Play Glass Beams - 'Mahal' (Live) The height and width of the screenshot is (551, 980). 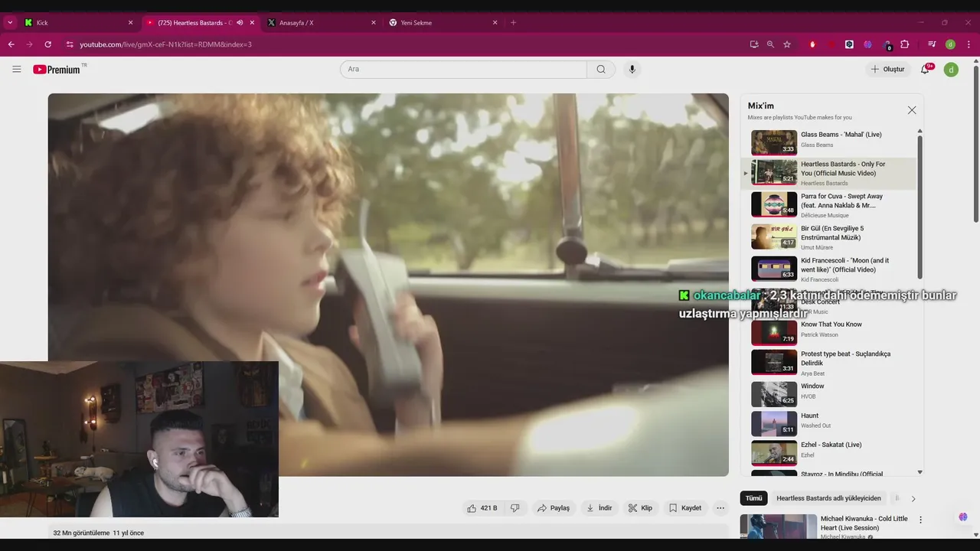(827, 142)
